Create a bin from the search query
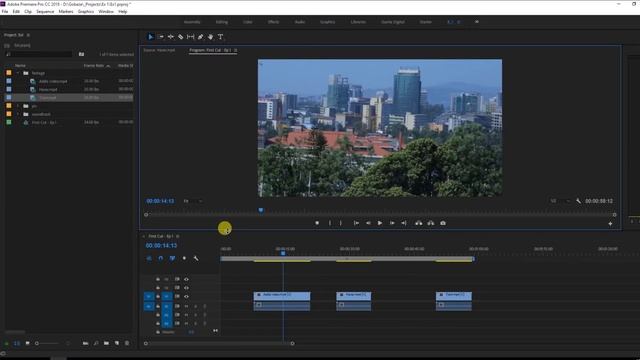Viewport: 640px width, 360px height. (81, 54)
